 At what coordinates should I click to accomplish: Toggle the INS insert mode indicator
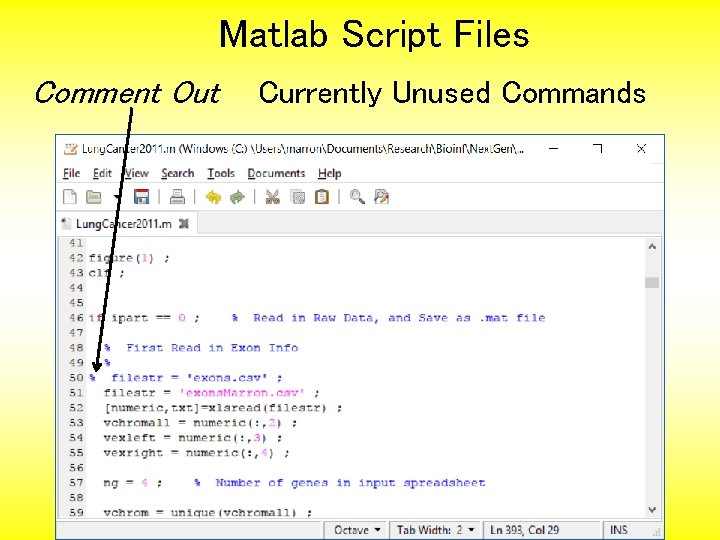pyautogui.click(x=619, y=530)
